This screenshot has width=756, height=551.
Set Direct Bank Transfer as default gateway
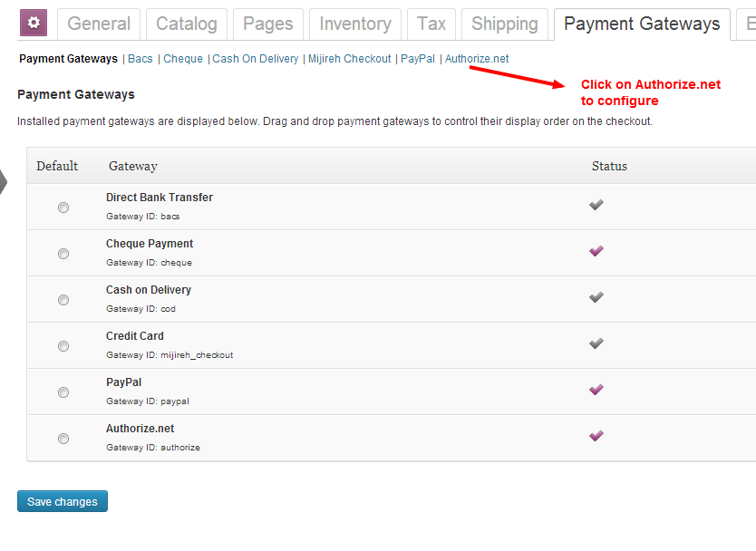click(63, 208)
